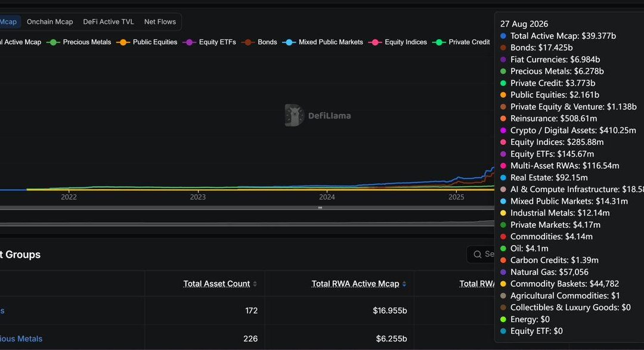Screen dimensions: 644x350
Task: Click 'Natural Gas: $57,056' tooltip row
Action: pos(544,272)
